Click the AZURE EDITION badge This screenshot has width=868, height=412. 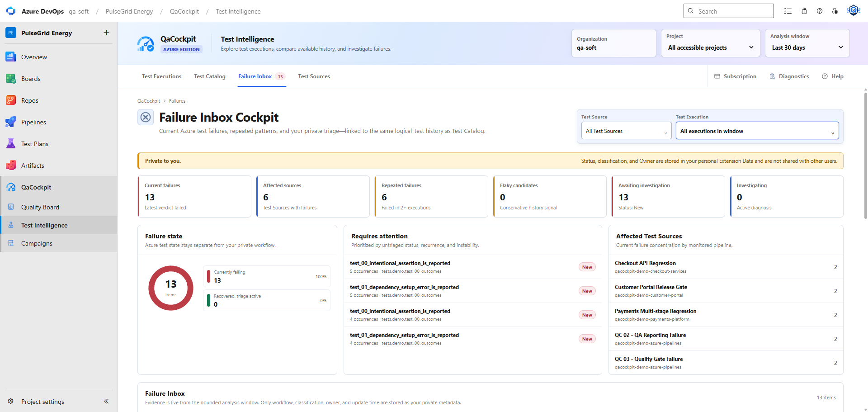click(181, 49)
